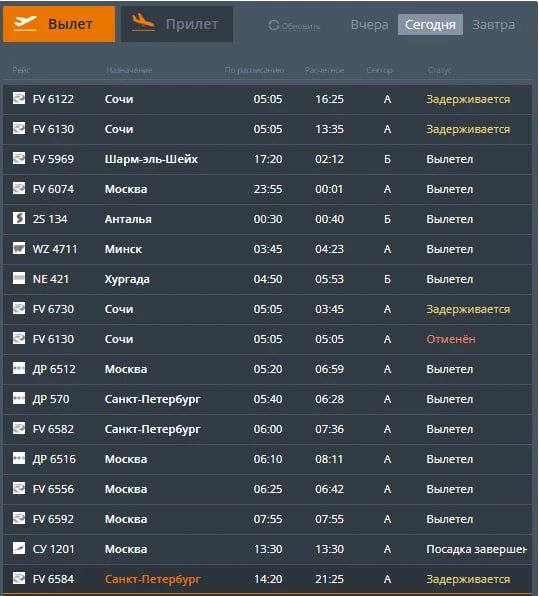This screenshot has width=539, height=596.
Task: Click airline logo icon for flight FV 6122
Action: (x=19, y=98)
